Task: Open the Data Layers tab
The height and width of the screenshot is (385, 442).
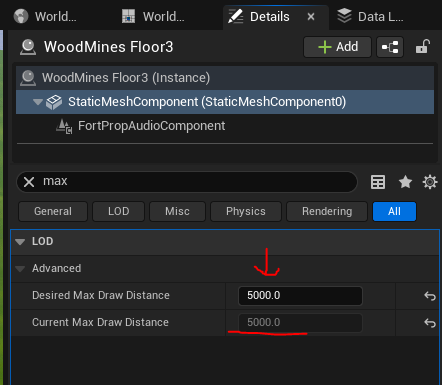Action: (x=370, y=16)
